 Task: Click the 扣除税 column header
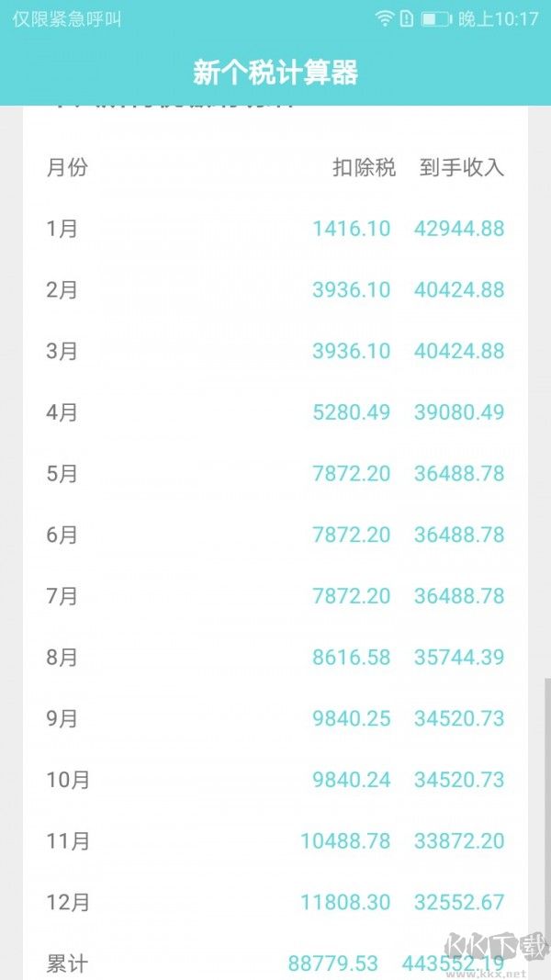coord(364,168)
